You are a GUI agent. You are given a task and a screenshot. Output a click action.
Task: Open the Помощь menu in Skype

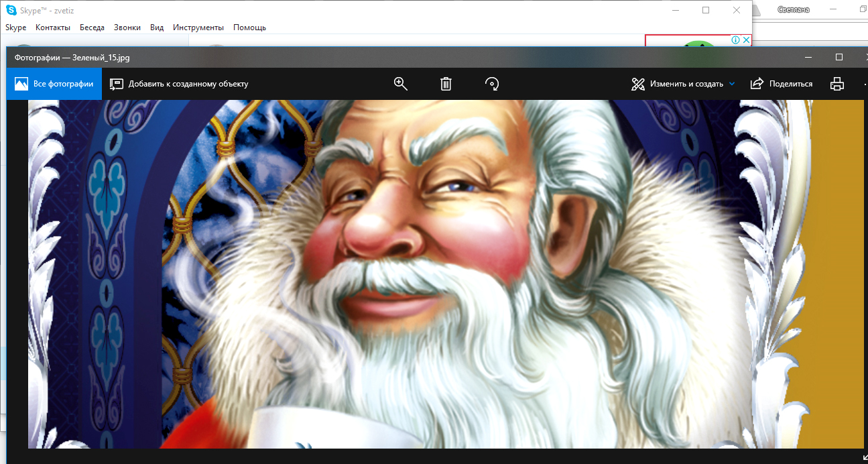(250, 27)
